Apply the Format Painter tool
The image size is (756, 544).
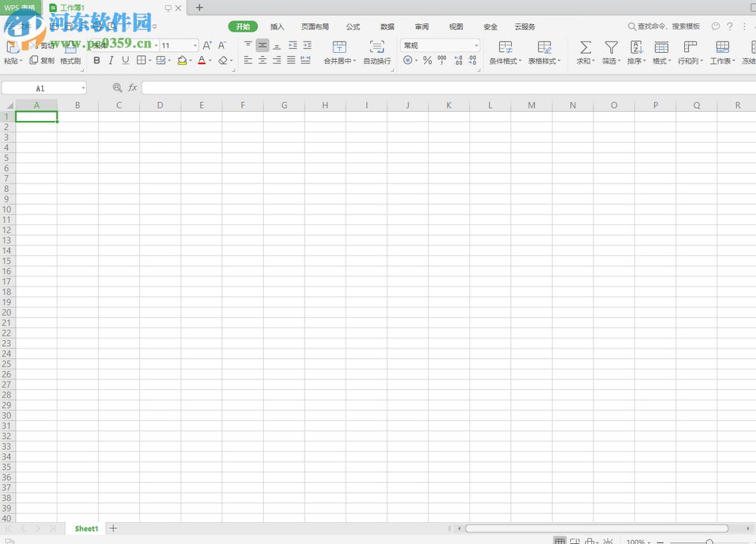[x=70, y=60]
